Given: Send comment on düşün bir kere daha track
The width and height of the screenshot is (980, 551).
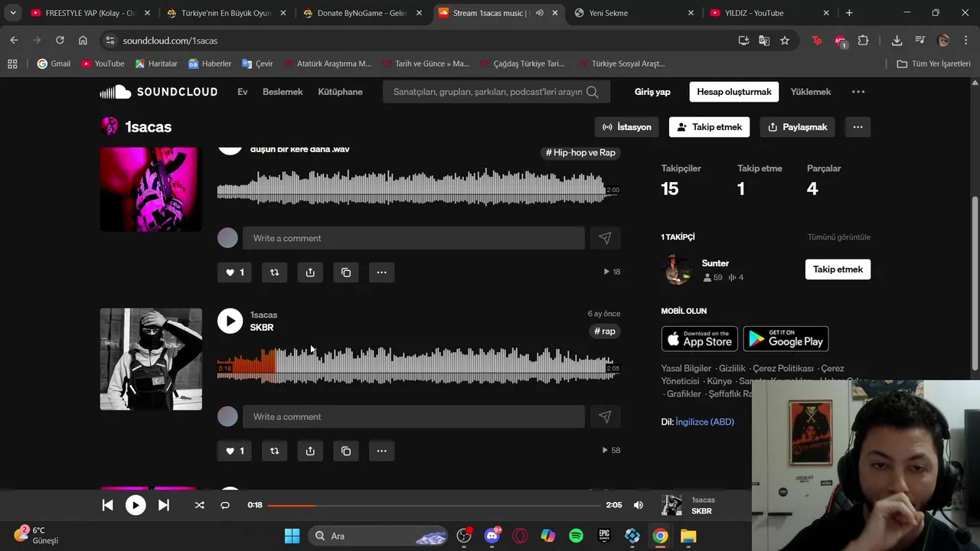Looking at the screenshot, I should pos(605,238).
